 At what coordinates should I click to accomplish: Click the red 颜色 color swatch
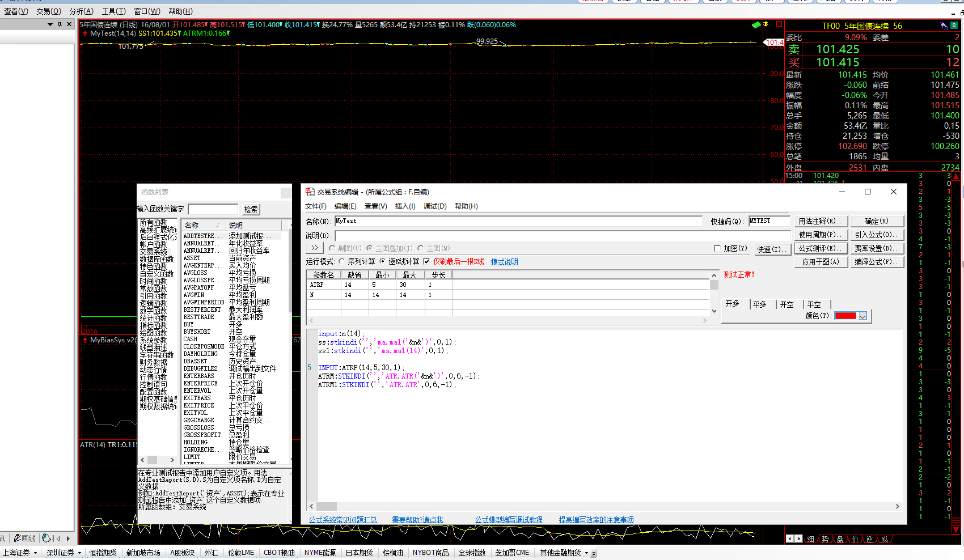click(x=845, y=316)
